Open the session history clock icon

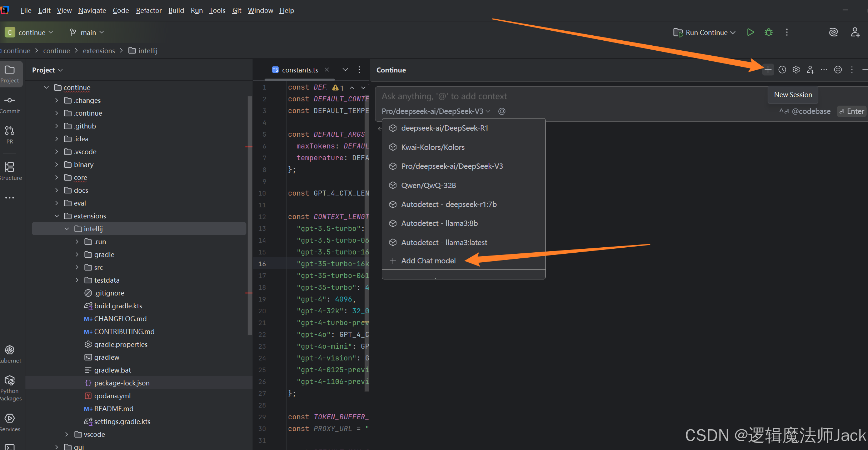coord(782,70)
